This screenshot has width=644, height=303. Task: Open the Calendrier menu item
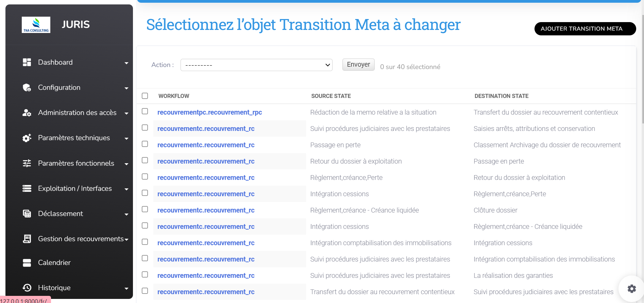[x=54, y=263]
